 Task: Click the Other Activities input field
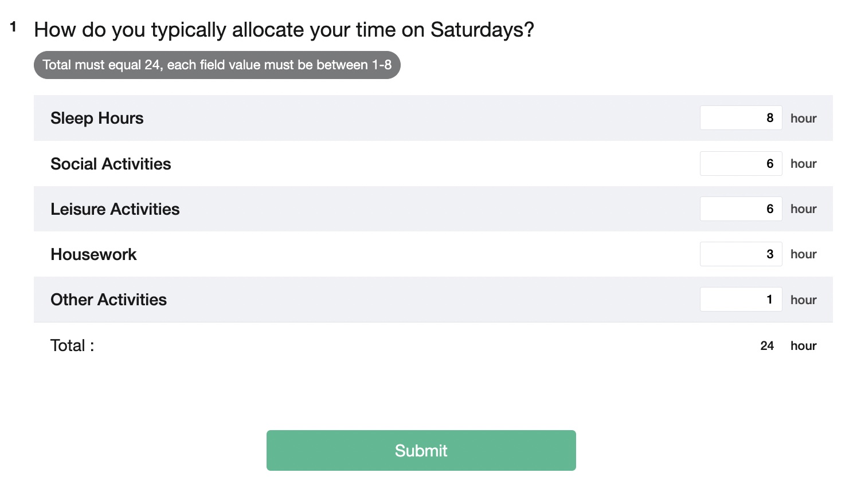tap(741, 299)
